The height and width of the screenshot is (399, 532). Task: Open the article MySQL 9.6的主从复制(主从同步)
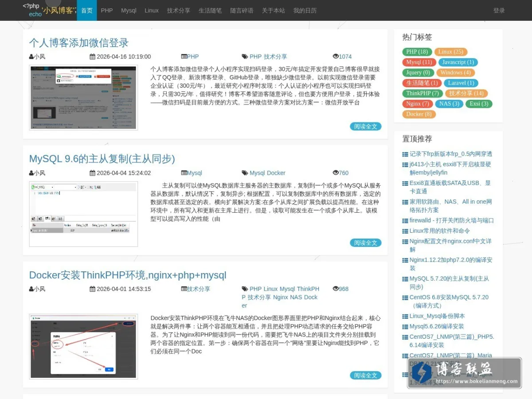click(102, 159)
